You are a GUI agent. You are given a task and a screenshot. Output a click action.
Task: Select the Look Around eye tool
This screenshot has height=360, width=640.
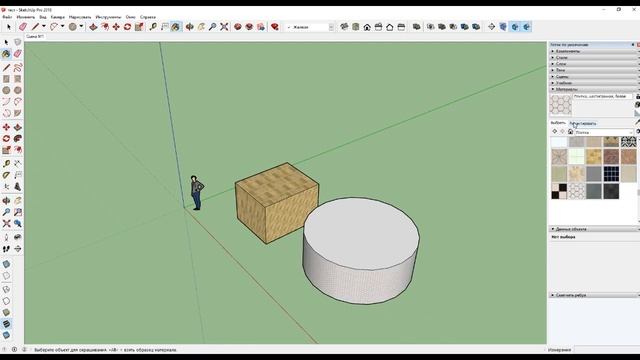18,237
